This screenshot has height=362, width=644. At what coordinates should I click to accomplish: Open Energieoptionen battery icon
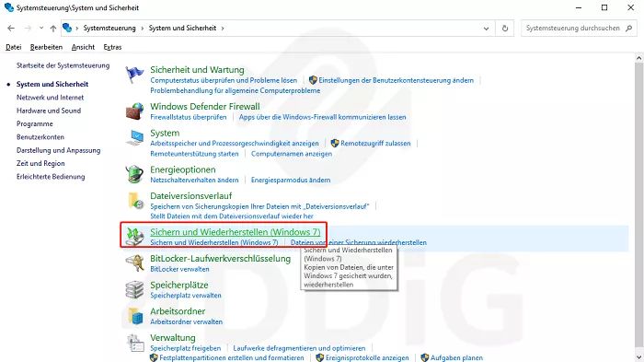pos(134,174)
